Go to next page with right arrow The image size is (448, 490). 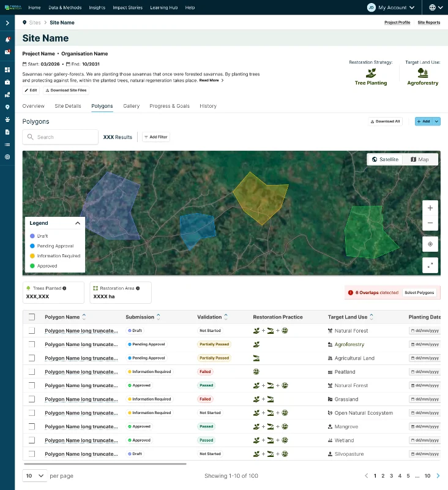[x=438, y=476]
